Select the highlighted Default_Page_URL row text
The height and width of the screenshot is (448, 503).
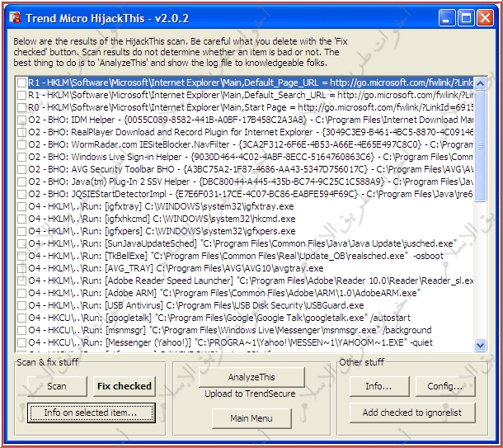coord(250,83)
